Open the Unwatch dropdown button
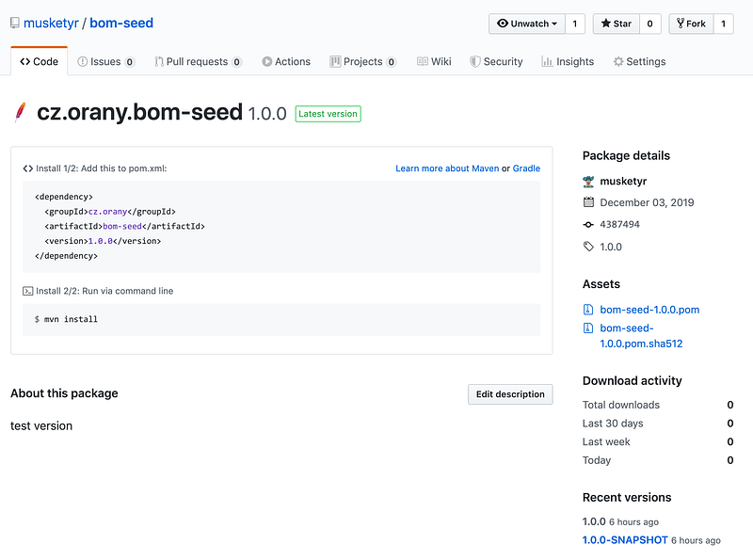Viewport: 753px width, 560px height. point(527,24)
